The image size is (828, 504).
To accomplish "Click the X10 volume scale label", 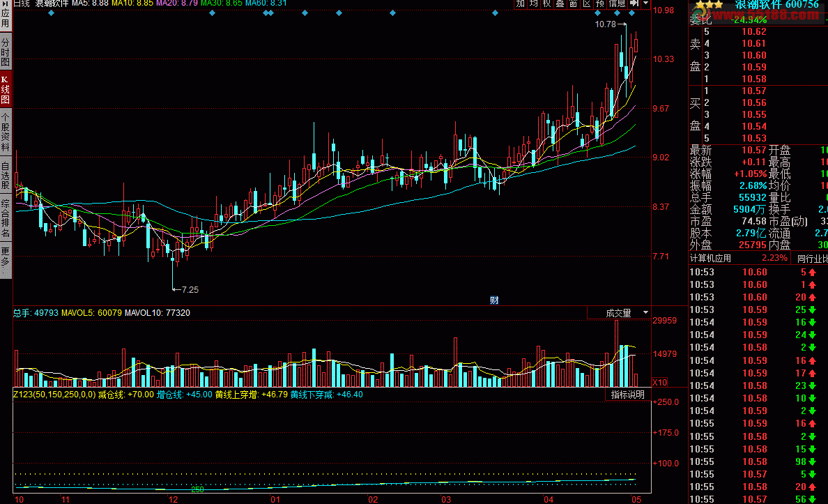I will click(660, 382).
